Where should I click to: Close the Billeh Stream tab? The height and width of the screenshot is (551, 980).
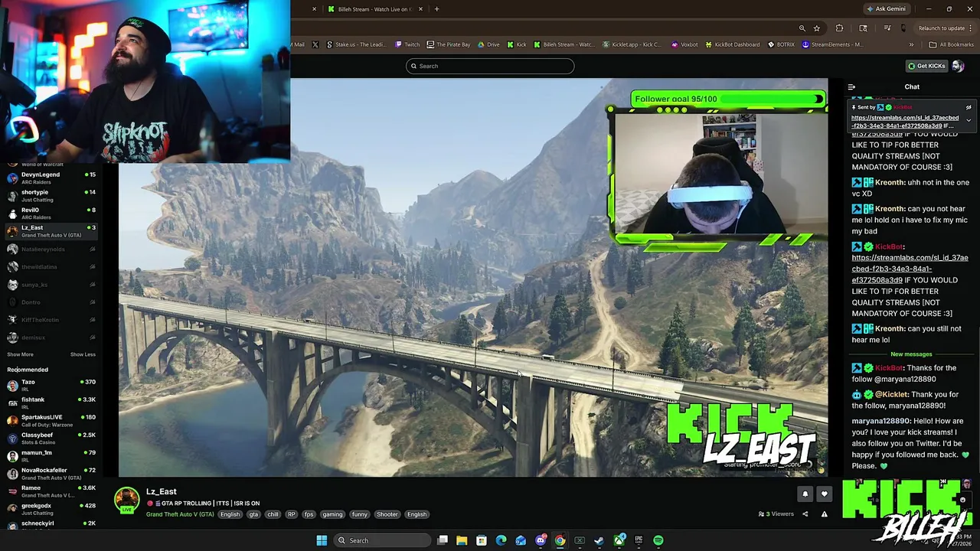(421, 9)
